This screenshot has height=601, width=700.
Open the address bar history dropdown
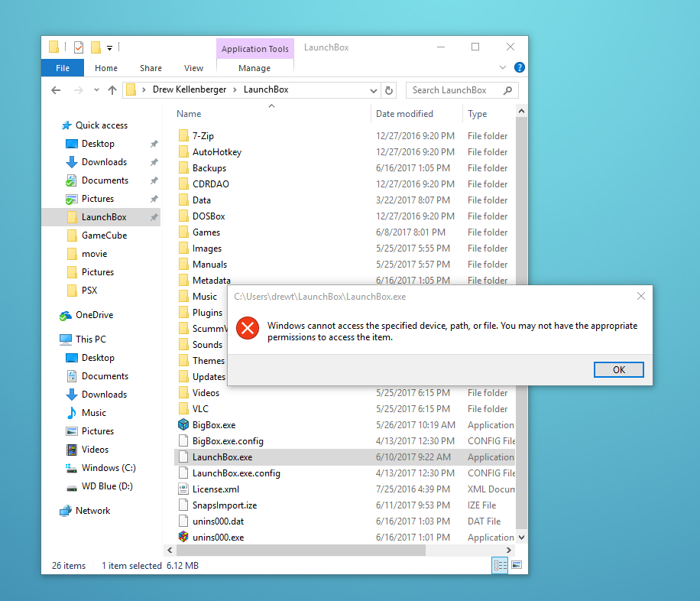coord(373,90)
